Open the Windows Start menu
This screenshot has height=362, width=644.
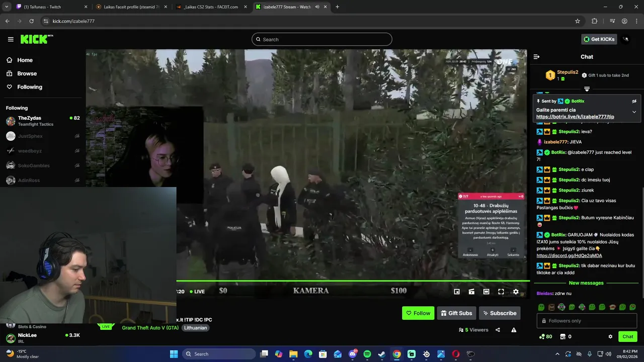[x=174, y=354]
